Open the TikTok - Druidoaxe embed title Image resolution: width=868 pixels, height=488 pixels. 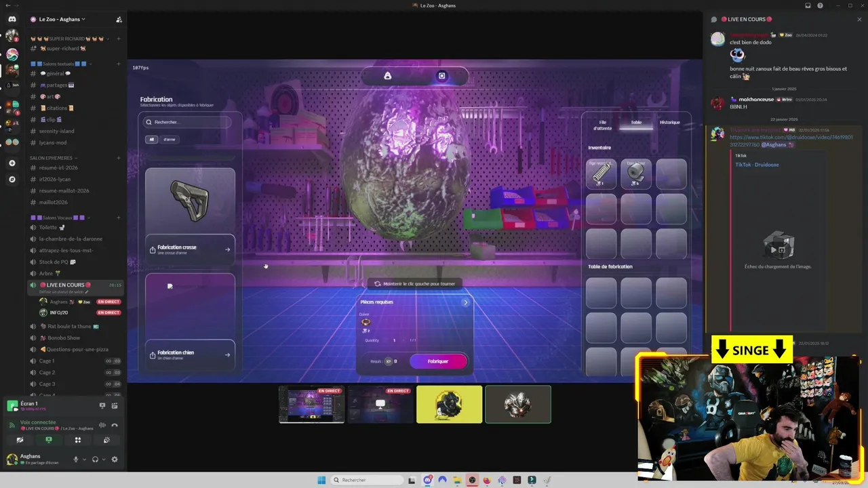[757, 165]
